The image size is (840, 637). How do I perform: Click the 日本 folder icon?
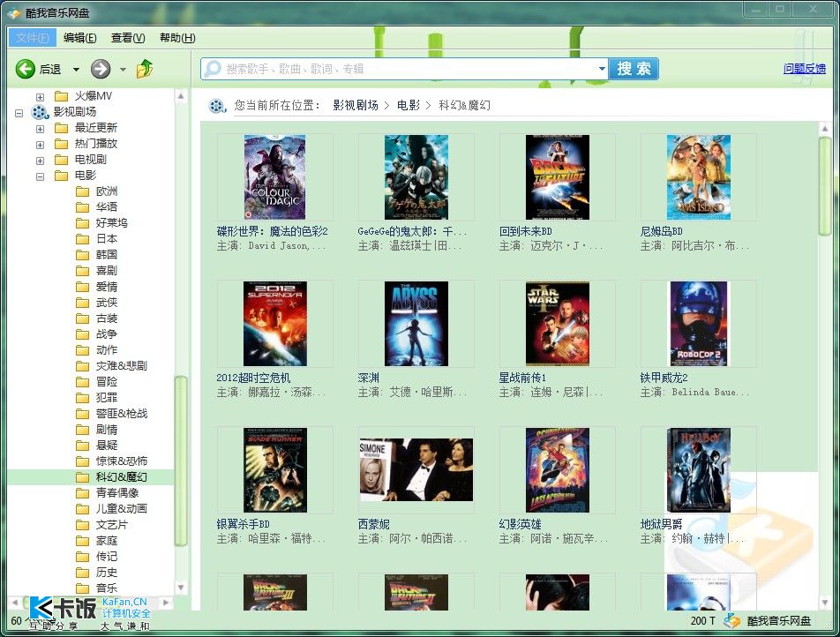tap(83, 239)
